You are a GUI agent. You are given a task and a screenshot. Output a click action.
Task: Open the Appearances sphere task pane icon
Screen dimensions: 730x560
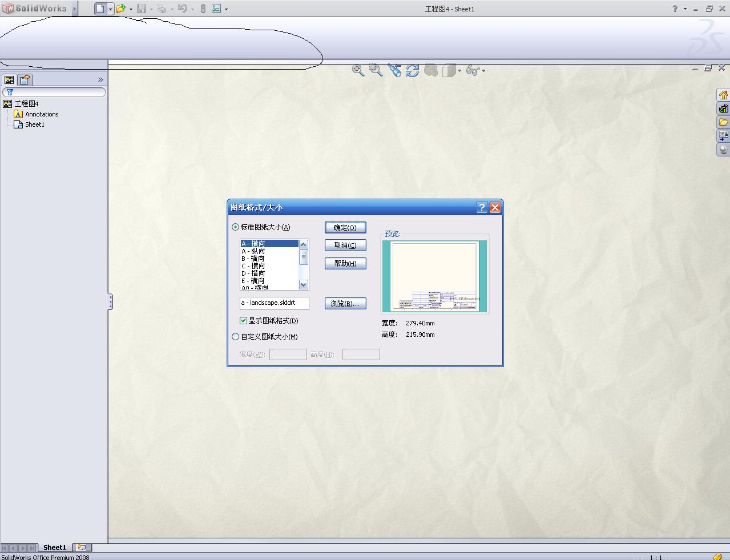coord(723,150)
